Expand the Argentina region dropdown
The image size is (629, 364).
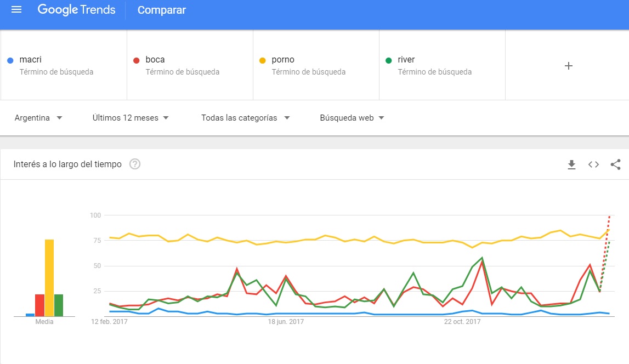tap(38, 118)
